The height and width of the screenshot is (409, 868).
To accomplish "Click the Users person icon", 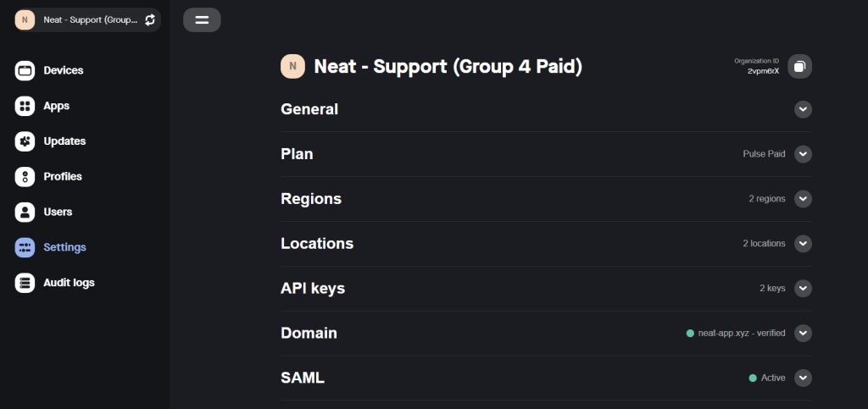I will coord(25,213).
